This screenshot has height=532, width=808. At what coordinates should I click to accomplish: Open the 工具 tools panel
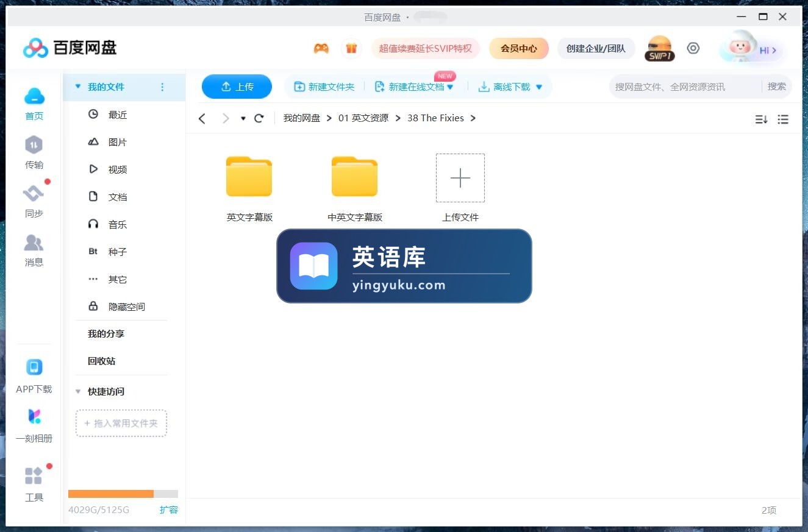[34, 484]
